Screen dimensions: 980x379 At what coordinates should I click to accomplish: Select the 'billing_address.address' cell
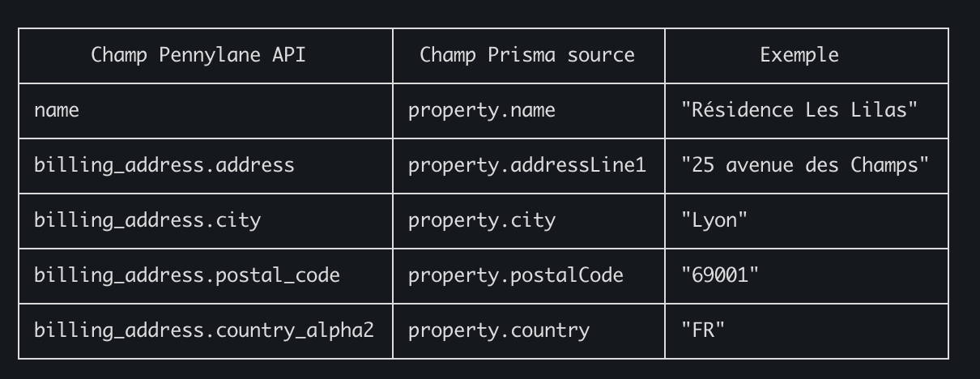pos(164,165)
